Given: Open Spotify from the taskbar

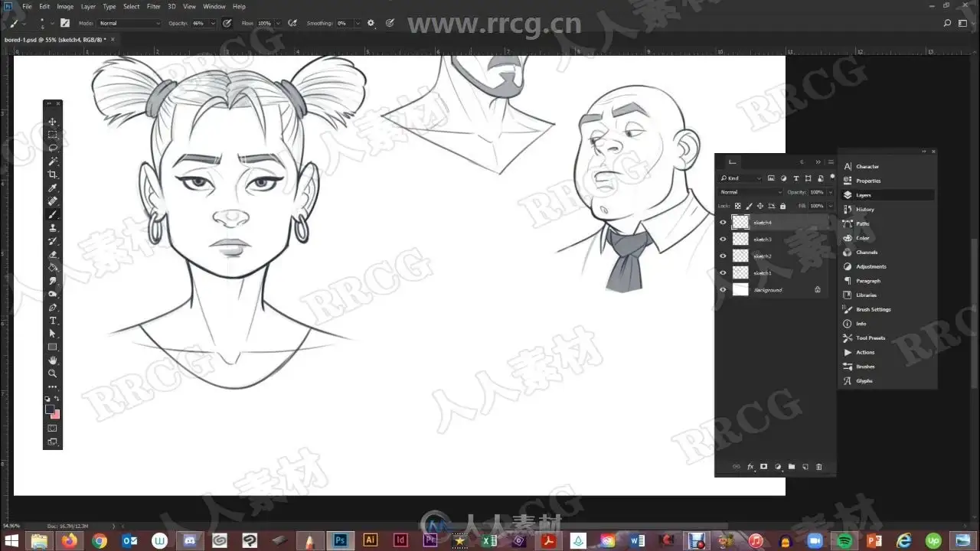Looking at the screenshot, I should (x=843, y=540).
